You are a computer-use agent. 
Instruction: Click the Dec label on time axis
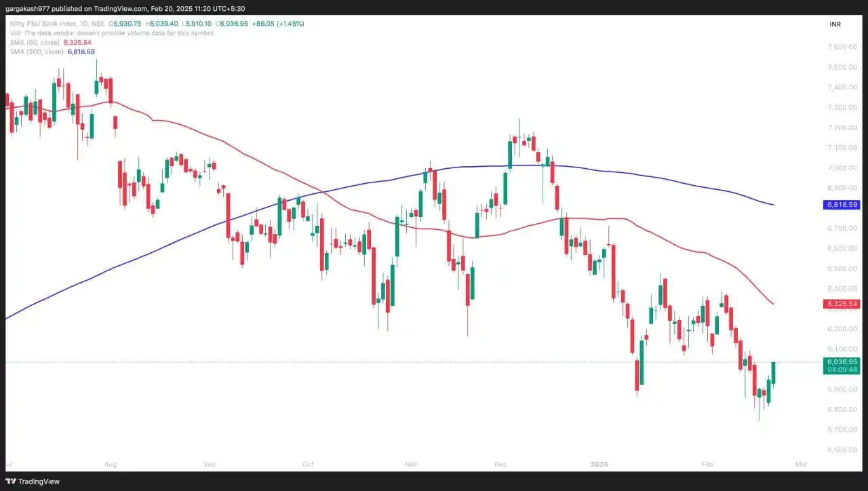tap(500, 465)
